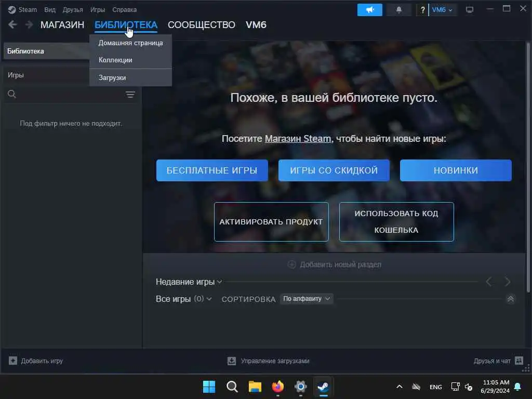
Task: Open notifications bell in Steam header
Action: point(399,10)
